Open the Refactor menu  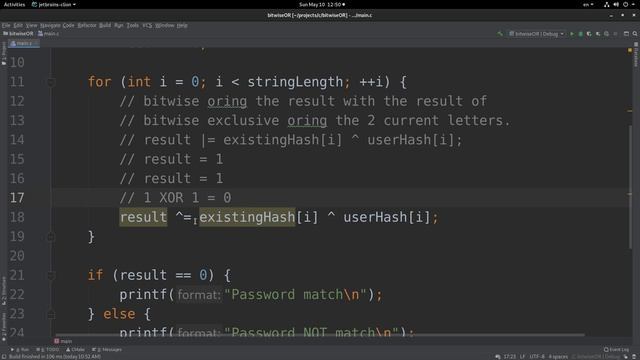87,25
